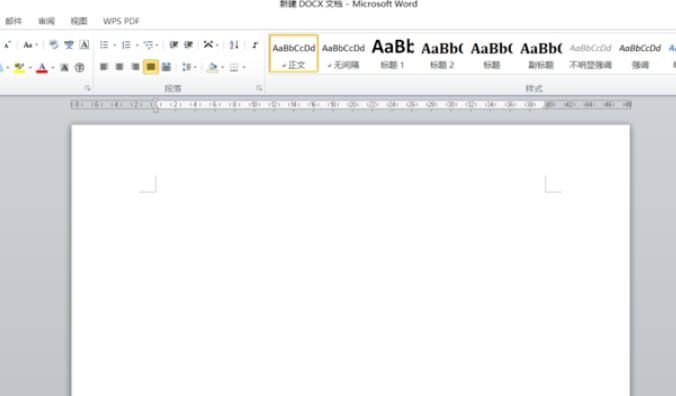Click the Sort icon in the paragraph group
Image resolution: width=676 pixels, height=396 pixels.
(x=234, y=45)
